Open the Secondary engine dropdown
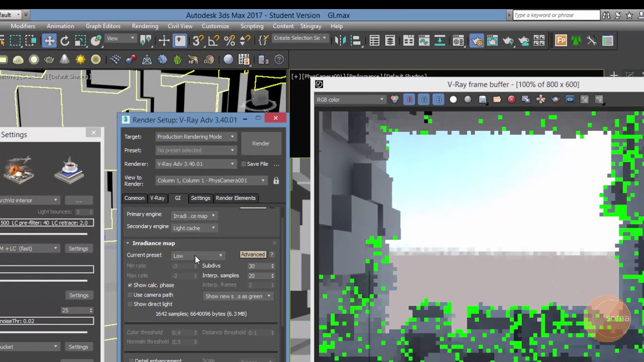Image resolution: width=644 pixels, height=362 pixels. click(194, 228)
